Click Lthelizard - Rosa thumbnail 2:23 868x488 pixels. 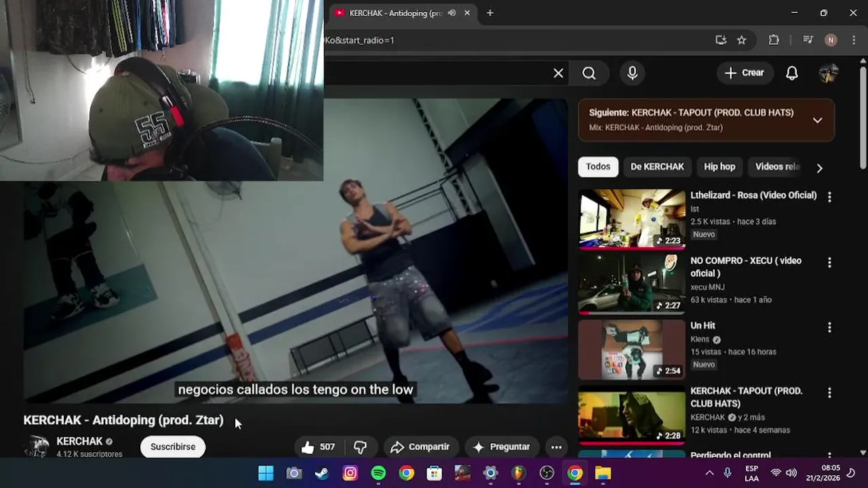(632, 219)
